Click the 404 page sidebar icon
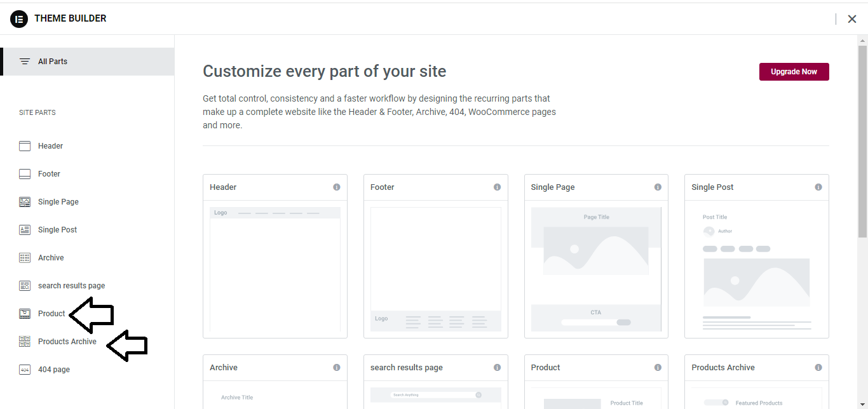The width and height of the screenshot is (868, 409). pos(25,370)
